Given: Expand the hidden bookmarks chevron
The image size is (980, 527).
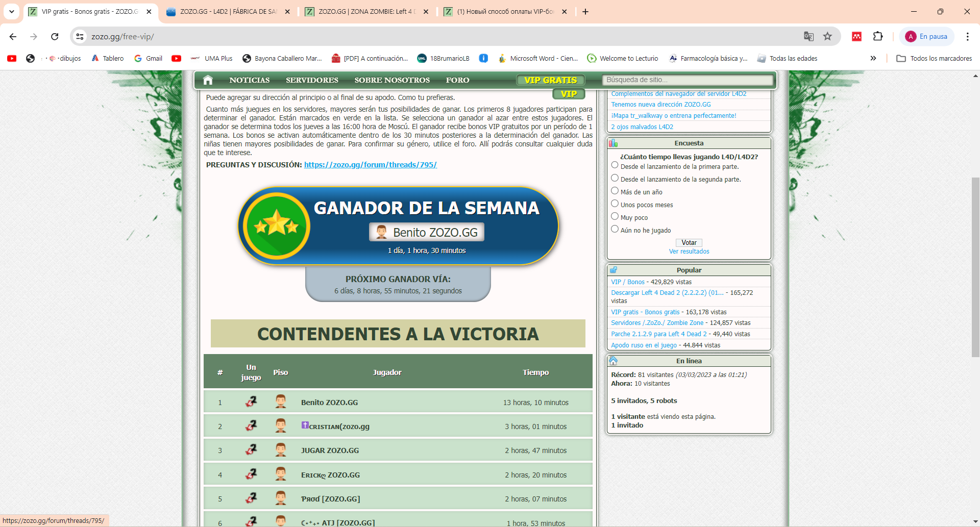Looking at the screenshot, I should point(873,58).
